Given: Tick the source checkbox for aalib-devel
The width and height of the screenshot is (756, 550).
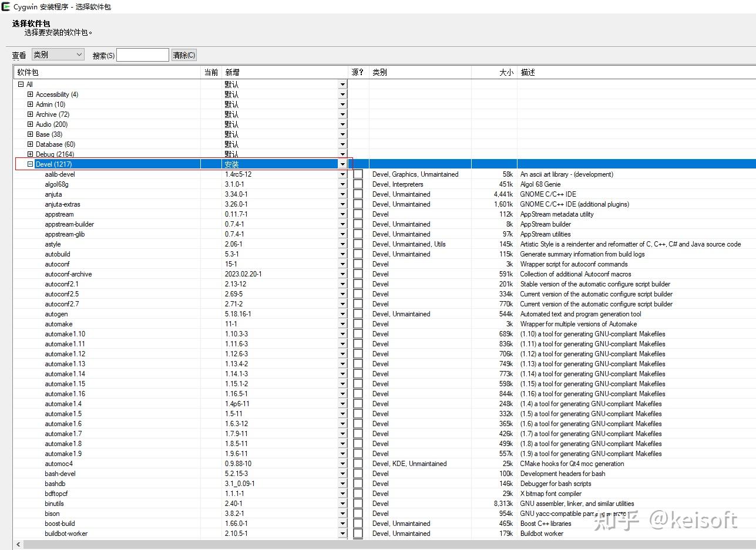Looking at the screenshot, I should pos(358,174).
